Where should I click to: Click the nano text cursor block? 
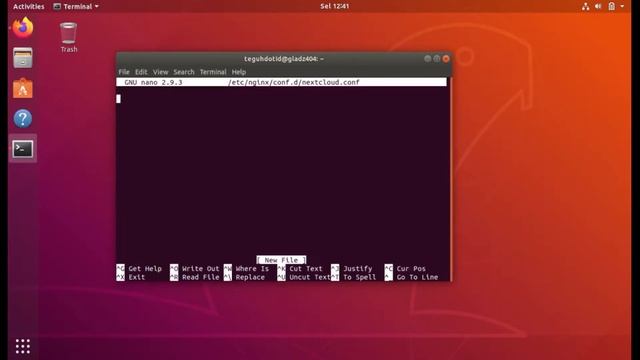118,98
